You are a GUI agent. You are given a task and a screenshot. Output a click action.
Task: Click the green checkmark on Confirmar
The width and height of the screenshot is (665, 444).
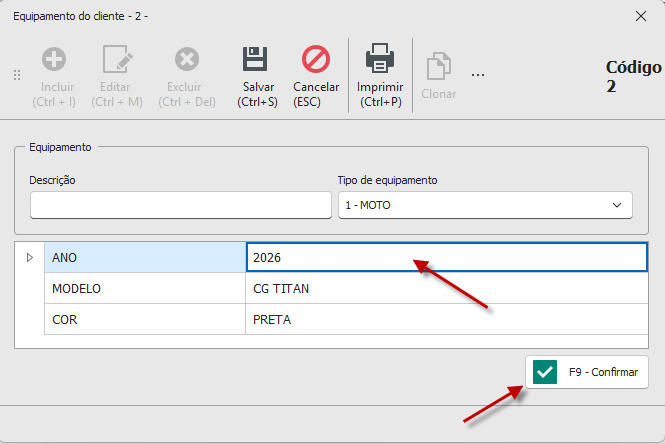545,372
